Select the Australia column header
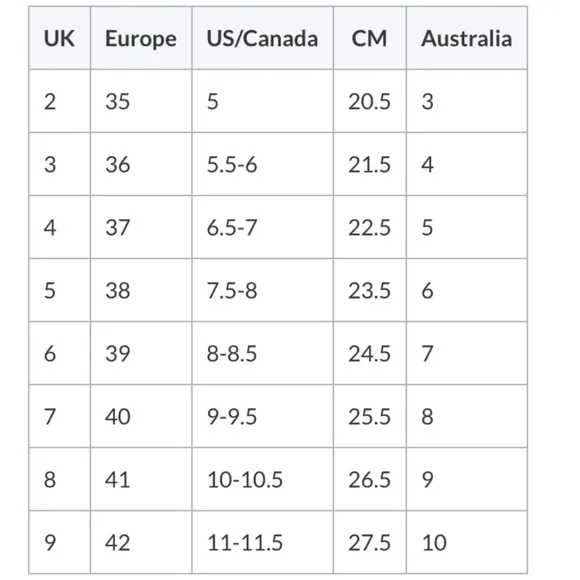This screenshot has width=580, height=580. pos(467,38)
